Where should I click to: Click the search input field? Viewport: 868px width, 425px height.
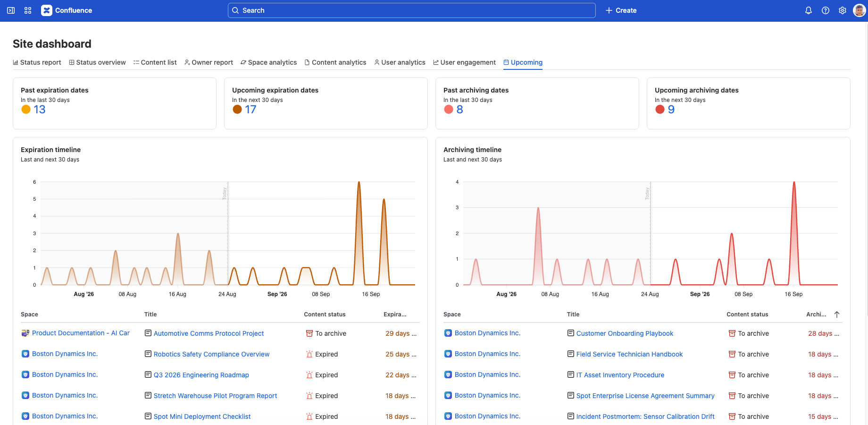click(x=412, y=10)
